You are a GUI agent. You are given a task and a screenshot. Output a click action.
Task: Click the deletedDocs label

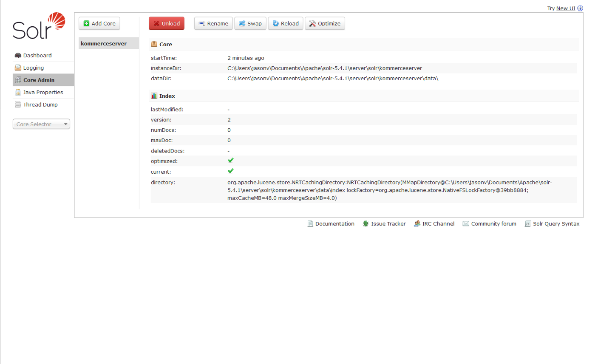167,151
